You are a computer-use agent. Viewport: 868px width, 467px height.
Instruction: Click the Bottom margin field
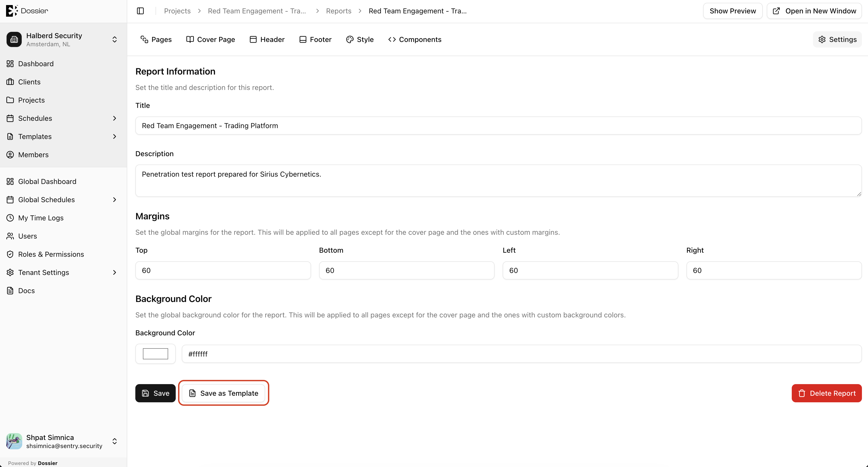[407, 270]
